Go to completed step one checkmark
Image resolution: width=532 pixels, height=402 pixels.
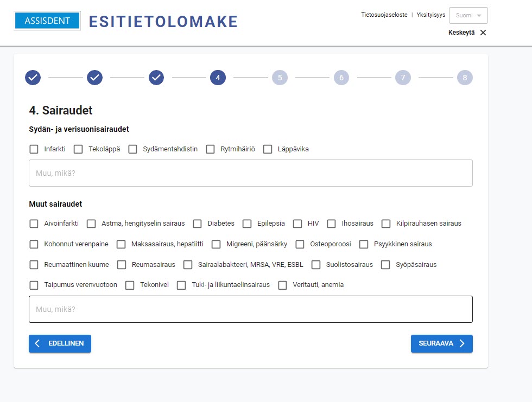tap(33, 78)
